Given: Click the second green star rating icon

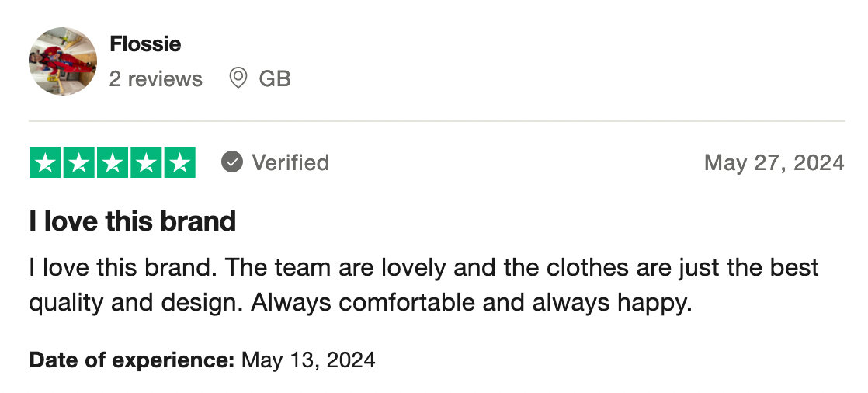Looking at the screenshot, I should [79, 162].
